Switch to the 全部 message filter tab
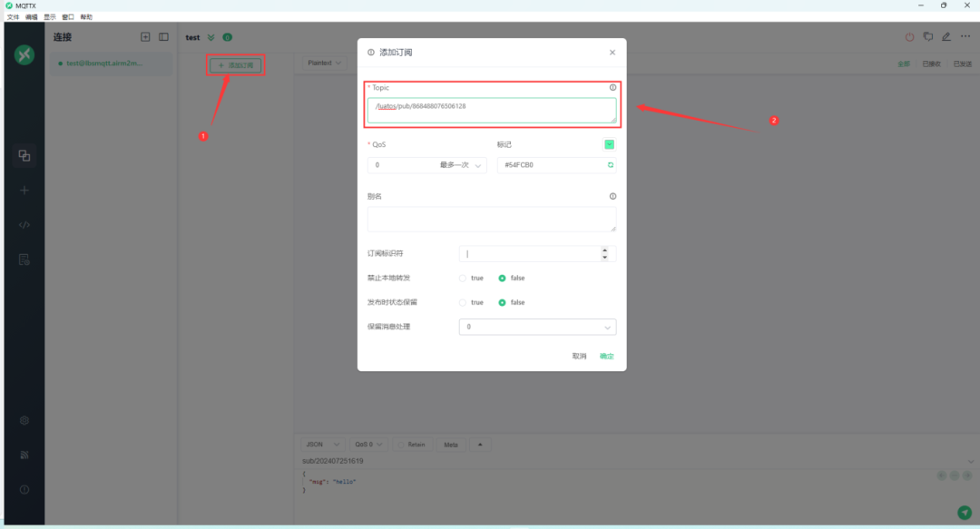Viewport: 980px width, 529px height. pyautogui.click(x=904, y=64)
